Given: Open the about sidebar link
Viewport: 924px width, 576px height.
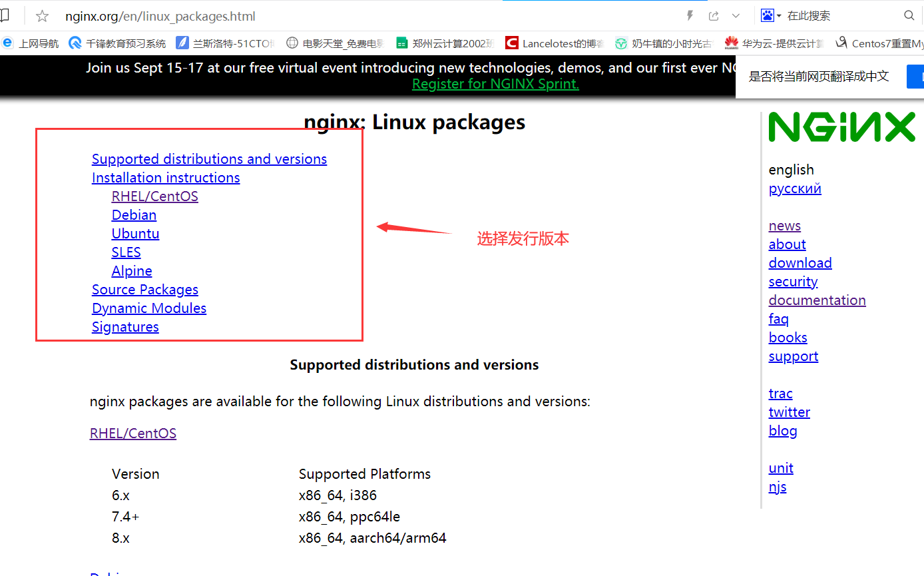Looking at the screenshot, I should coord(788,244).
